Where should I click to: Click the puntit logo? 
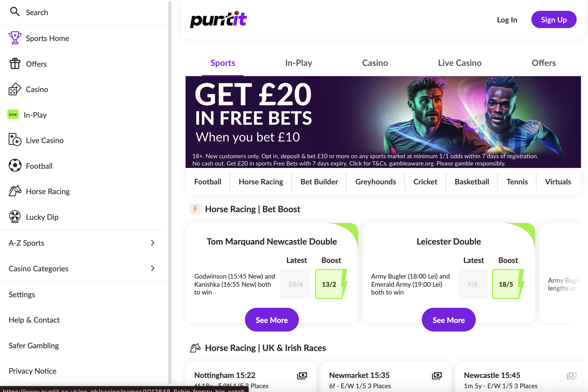click(218, 19)
